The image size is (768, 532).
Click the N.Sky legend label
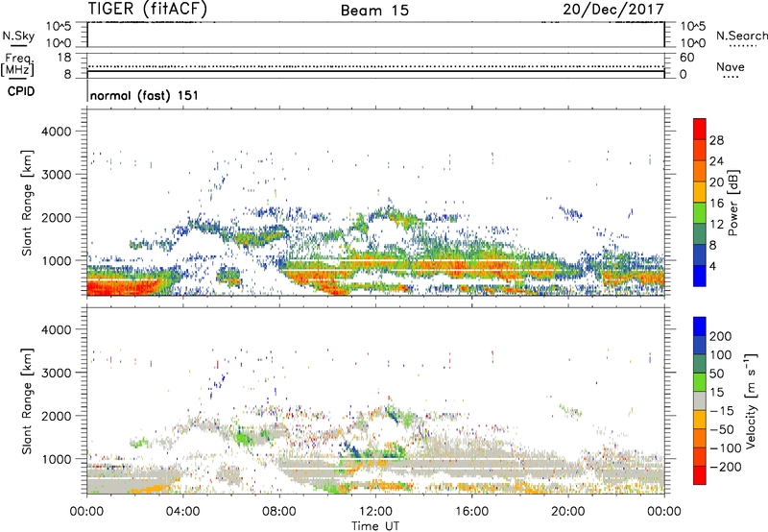coord(18,36)
